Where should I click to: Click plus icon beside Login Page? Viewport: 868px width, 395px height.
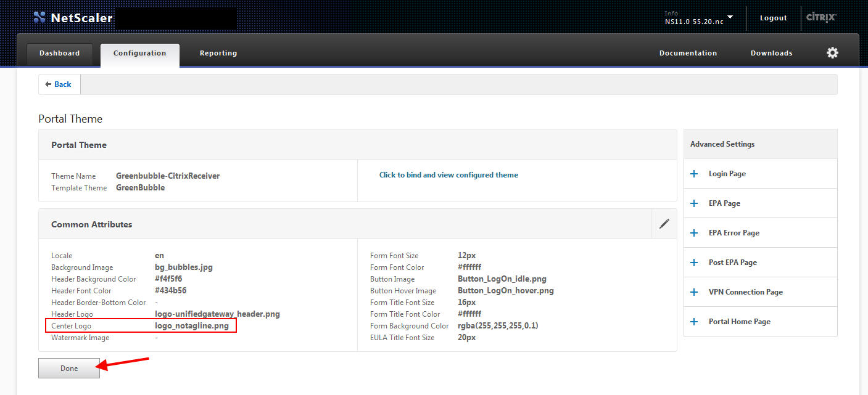(x=694, y=174)
